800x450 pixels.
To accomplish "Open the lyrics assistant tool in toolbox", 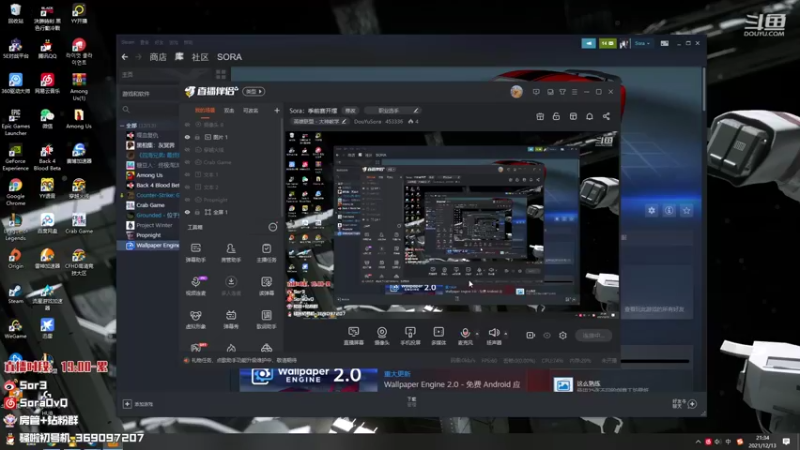I will click(266, 319).
